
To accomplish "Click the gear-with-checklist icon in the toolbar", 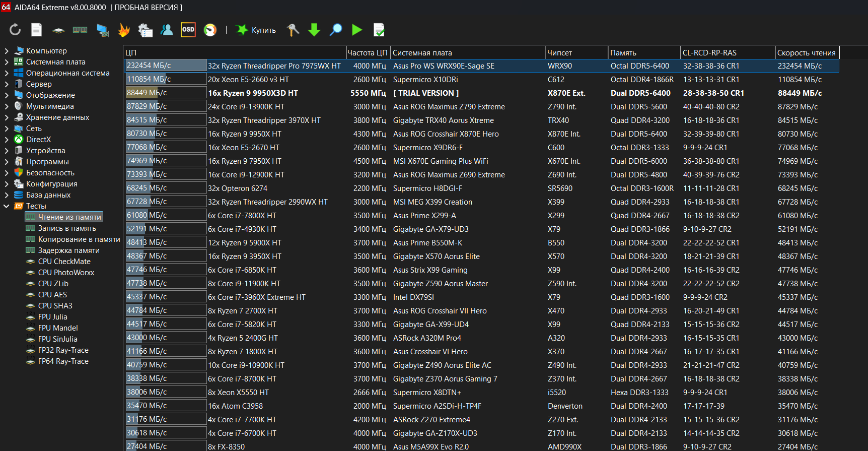I will (146, 30).
